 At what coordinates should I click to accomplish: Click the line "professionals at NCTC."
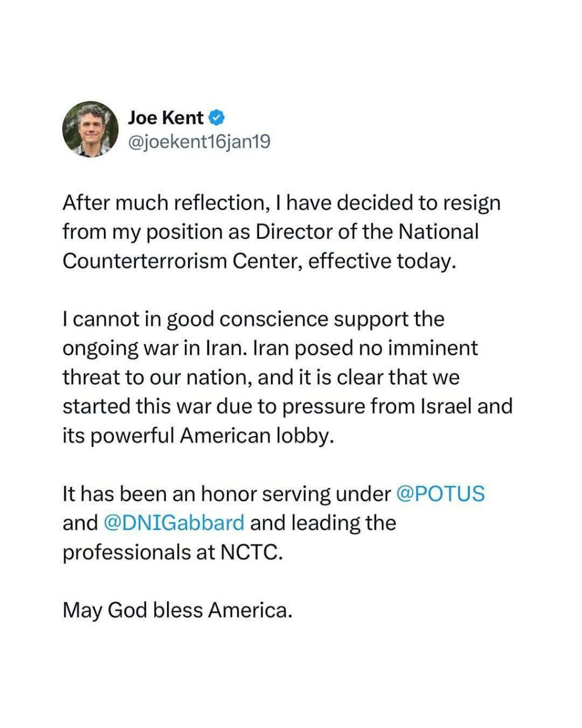(172, 552)
